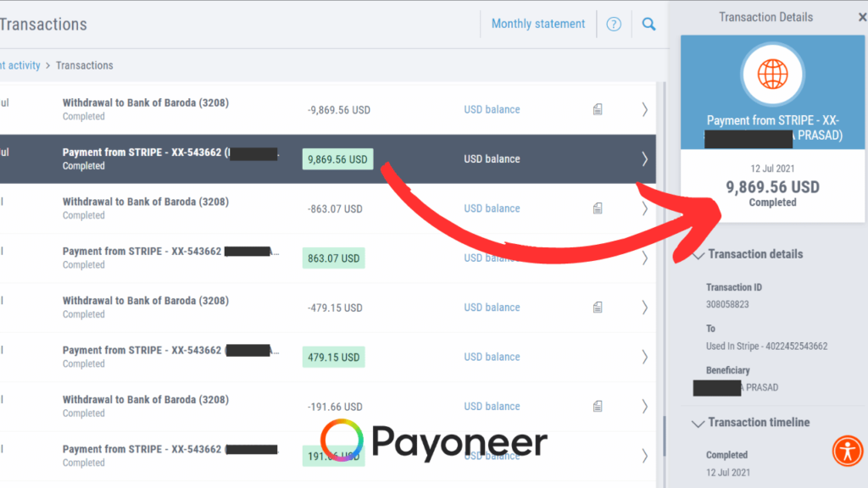This screenshot has width=868, height=488.
Task: Click the globe icon in Transaction Details
Action: [772, 75]
